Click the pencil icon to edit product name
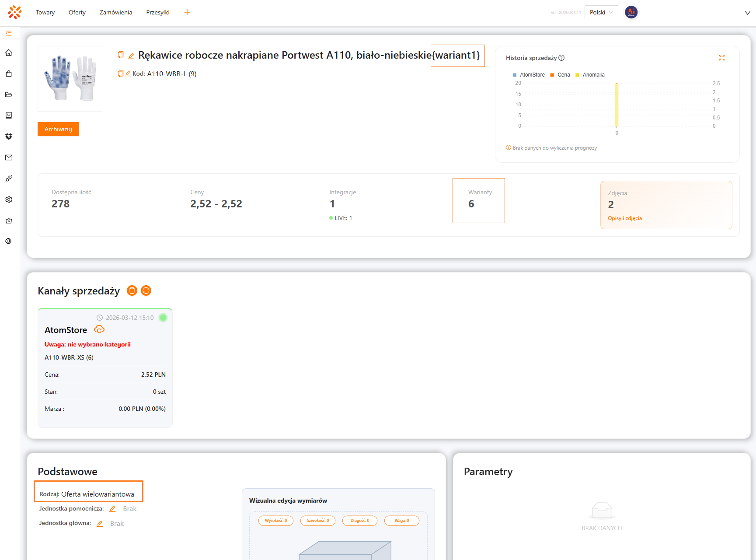Screen dimensions: 756x560 [x=131, y=56]
